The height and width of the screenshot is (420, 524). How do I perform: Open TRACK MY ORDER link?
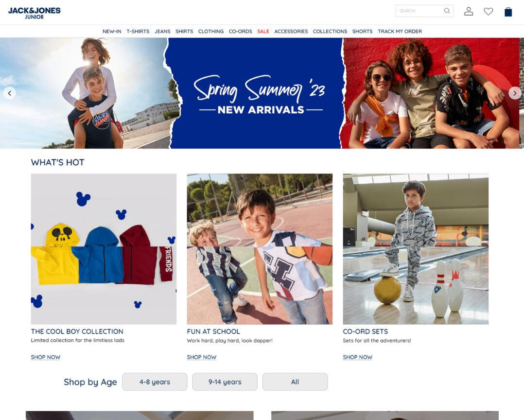point(400,32)
